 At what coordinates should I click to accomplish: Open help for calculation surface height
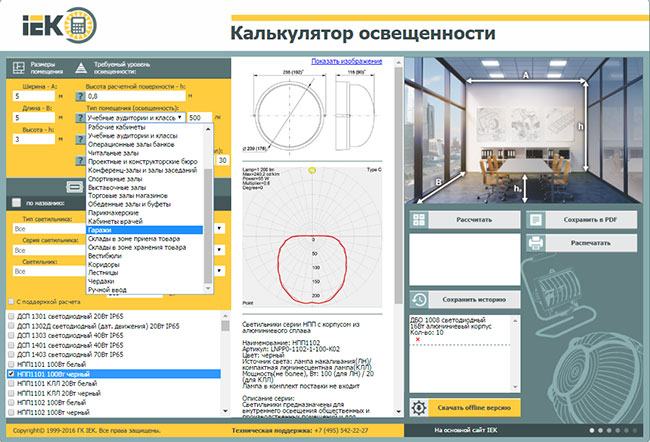80,96
